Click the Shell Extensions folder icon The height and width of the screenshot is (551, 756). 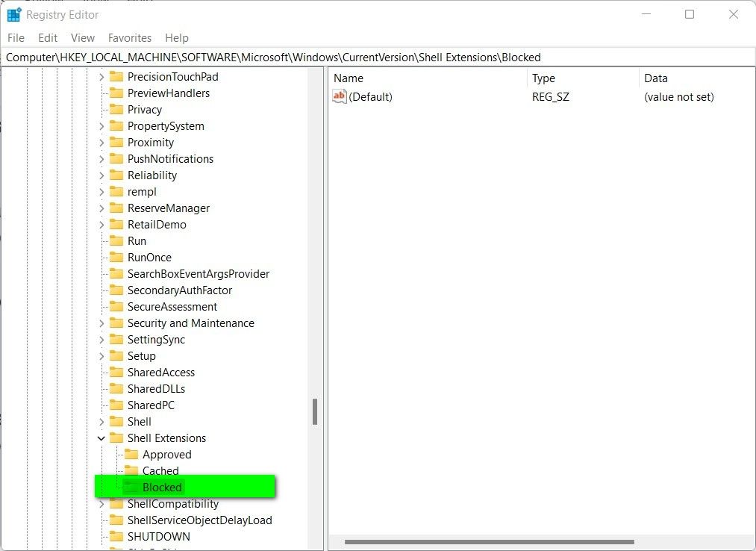point(116,438)
